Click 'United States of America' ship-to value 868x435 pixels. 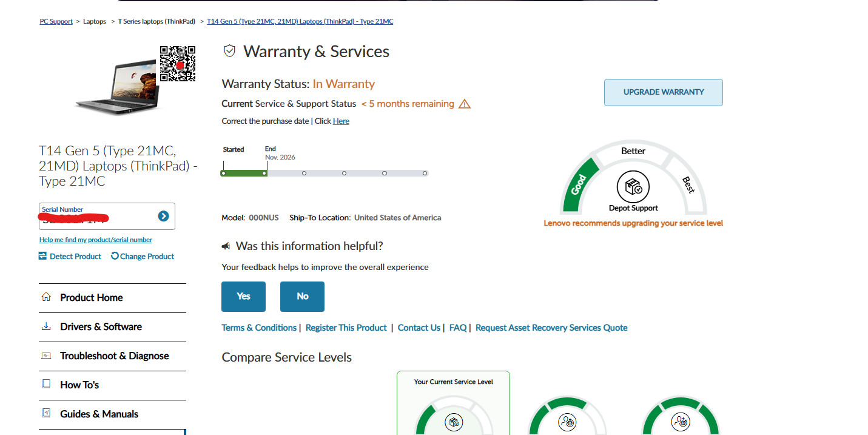coord(398,218)
